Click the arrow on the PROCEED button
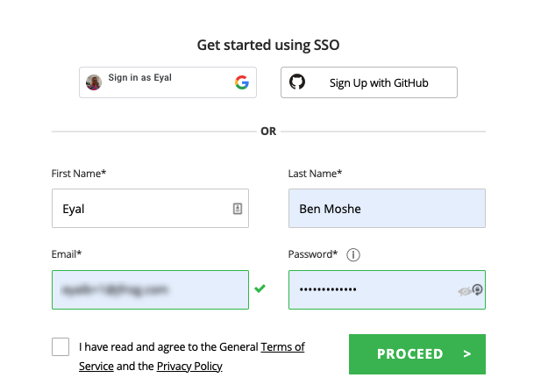This screenshot has height=392, width=541. (x=468, y=354)
